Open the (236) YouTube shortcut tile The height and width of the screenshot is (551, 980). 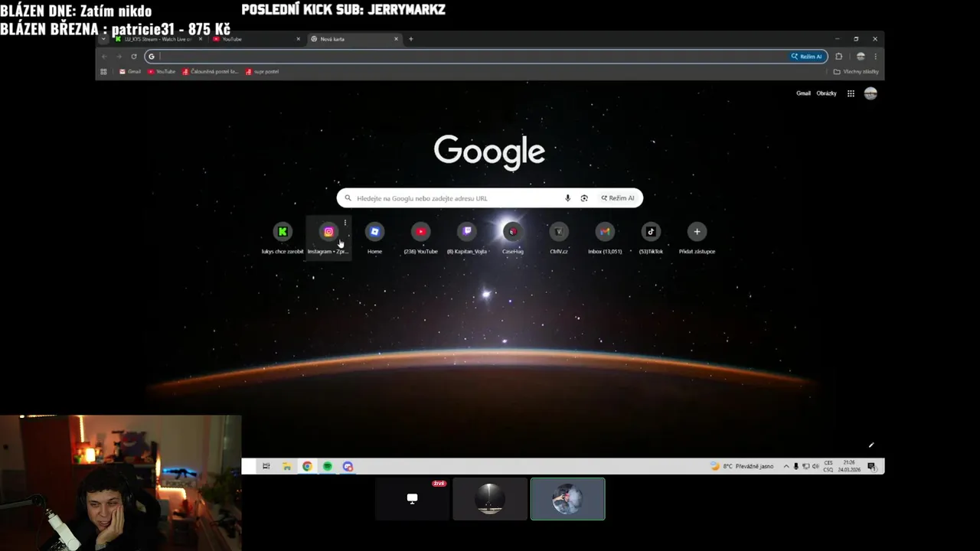(420, 239)
